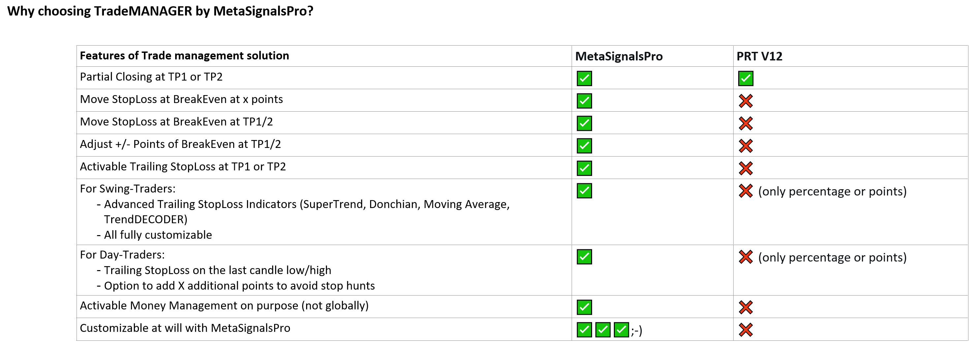Click red cross in Customizable at will row

(745, 330)
